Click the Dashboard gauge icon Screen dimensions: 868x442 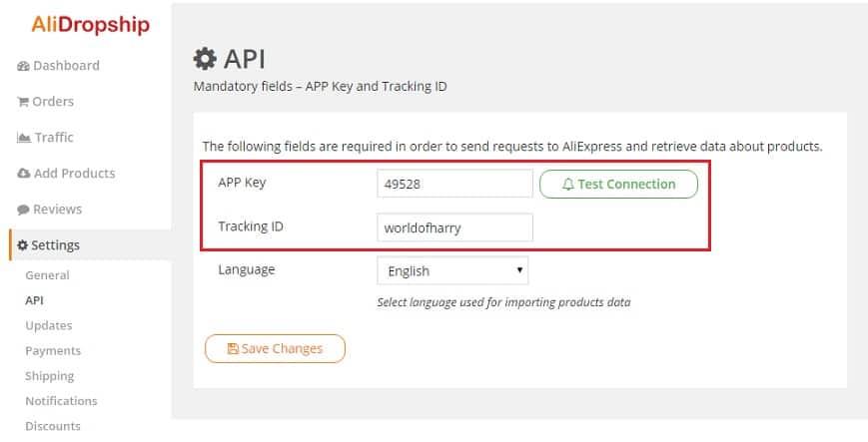pyautogui.click(x=23, y=67)
